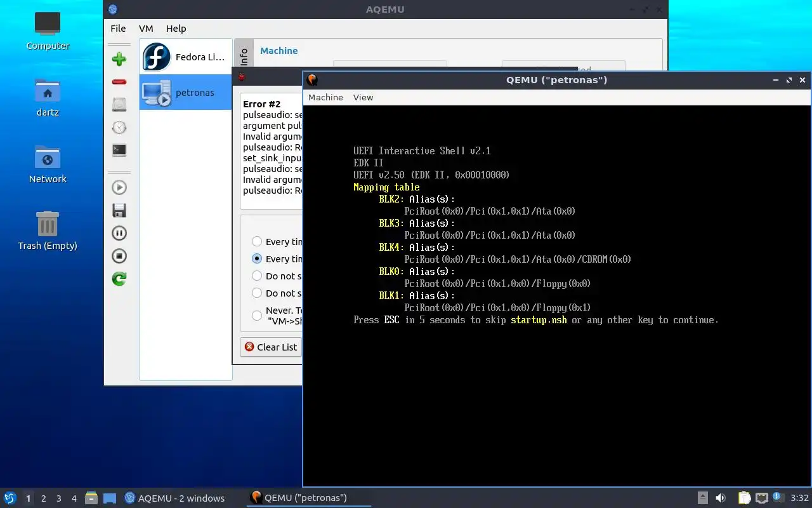This screenshot has height=508, width=812.
Task: Select the Fedora Li... virtual machine
Action: coord(185,57)
